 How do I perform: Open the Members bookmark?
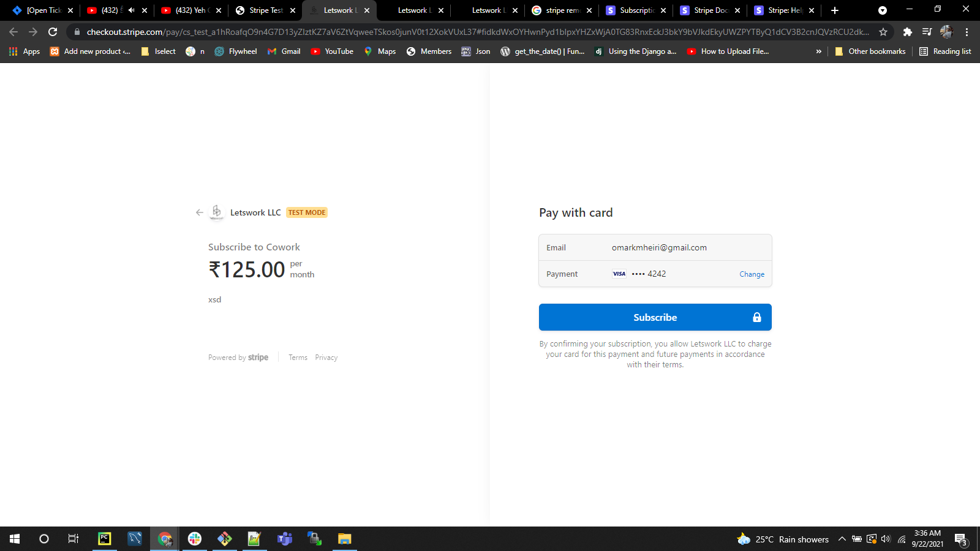point(429,51)
